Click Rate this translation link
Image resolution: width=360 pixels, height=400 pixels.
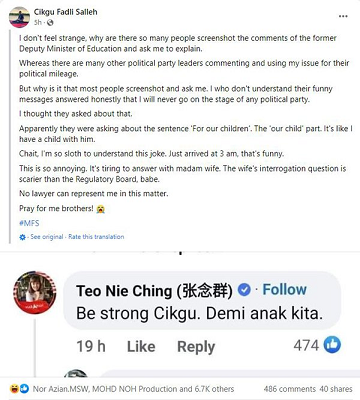pos(96,237)
